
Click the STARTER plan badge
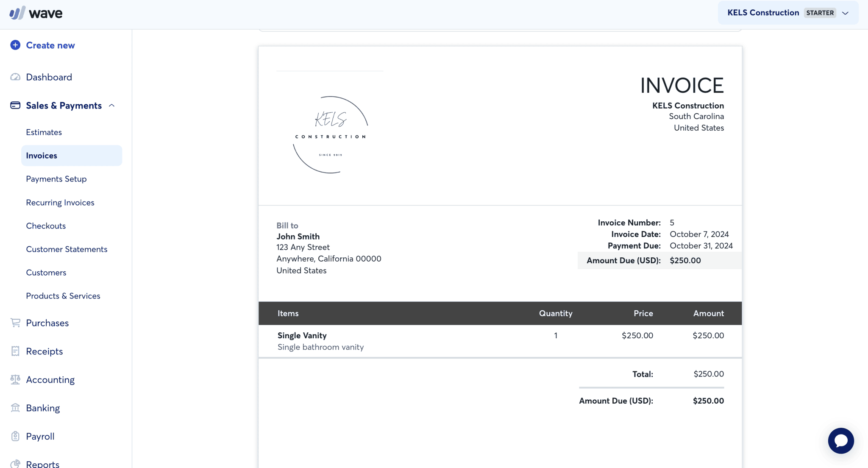[x=820, y=13]
